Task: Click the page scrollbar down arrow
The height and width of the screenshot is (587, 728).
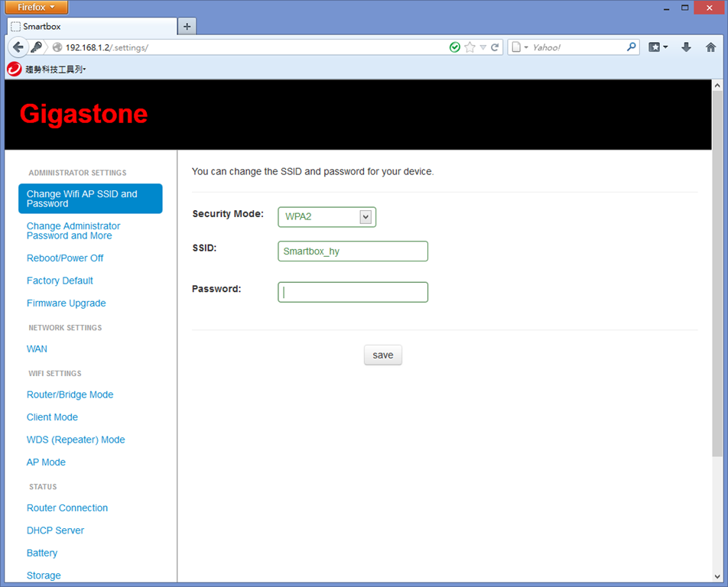Action: (717, 577)
